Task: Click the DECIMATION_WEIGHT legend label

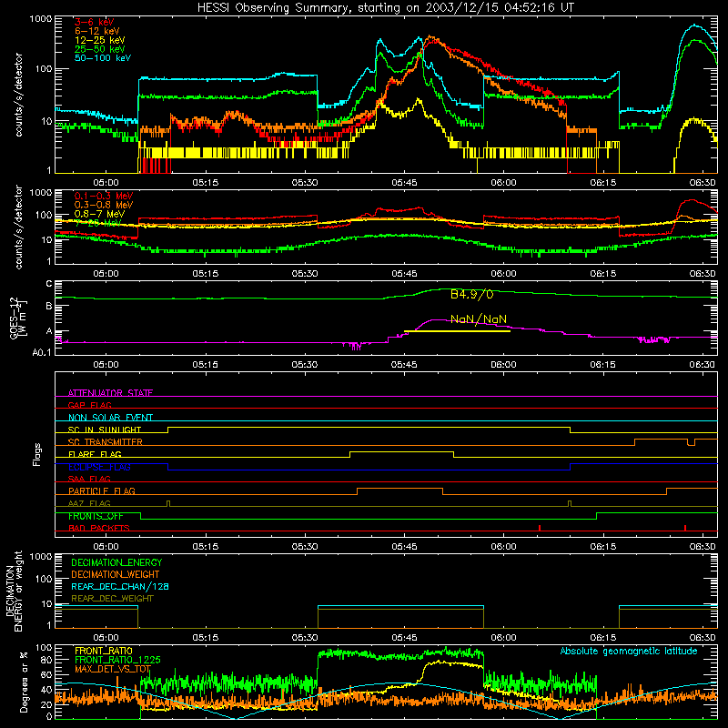Action: point(116,574)
